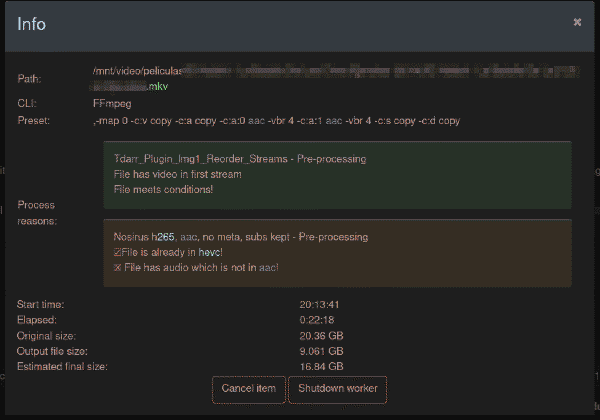Click the checkmark before 'File is already in hevc'
Viewport: 600px width, 420px height.
[117, 252]
